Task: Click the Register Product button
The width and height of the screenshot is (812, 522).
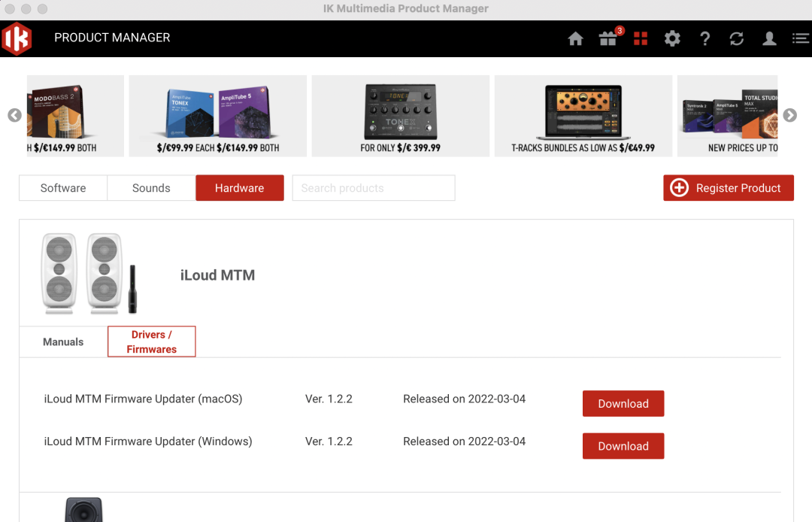Action: click(728, 188)
